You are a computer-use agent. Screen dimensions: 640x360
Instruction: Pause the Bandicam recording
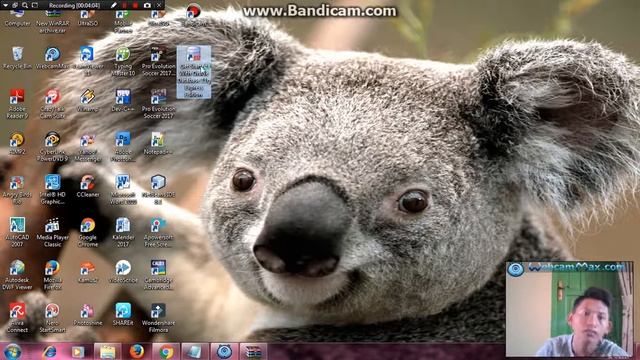coord(124,5)
